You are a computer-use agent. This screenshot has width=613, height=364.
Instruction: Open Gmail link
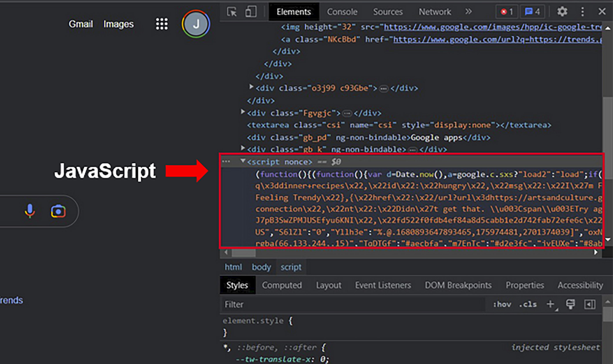point(81,24)
